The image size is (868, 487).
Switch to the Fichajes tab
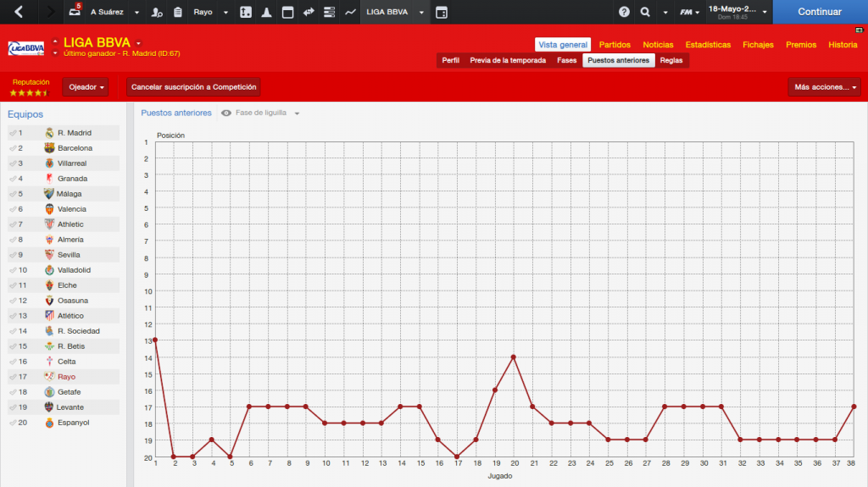pyautogui.click(x=758, y=45)
